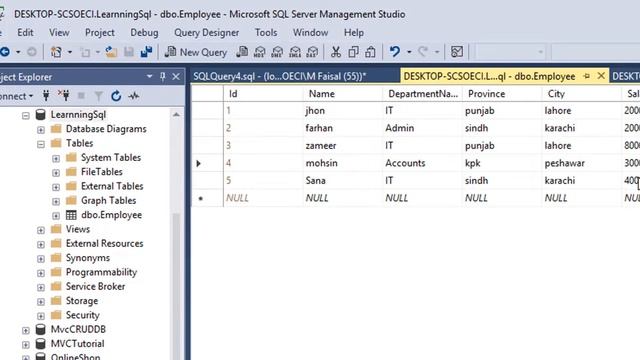
Task: Click the New Project toolbar icon
Action: [x=56, y=52]
